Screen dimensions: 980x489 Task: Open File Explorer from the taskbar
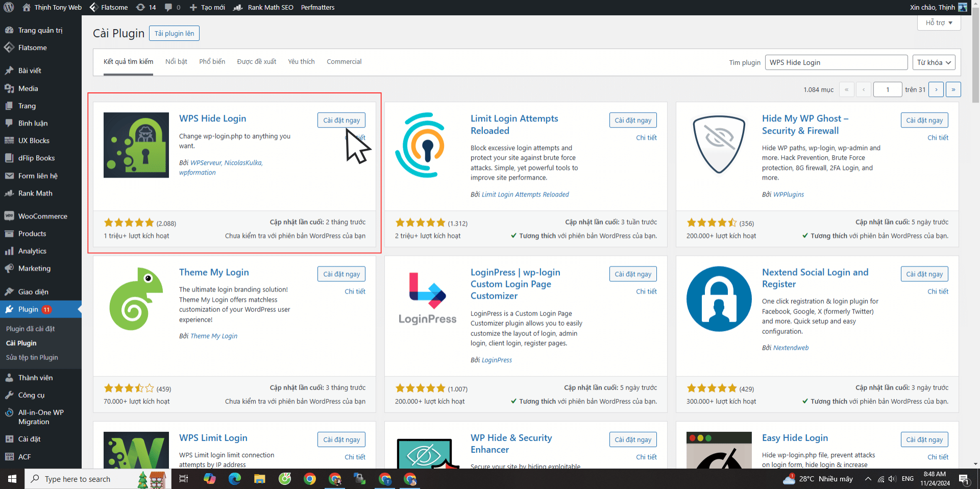click(260, 479)
